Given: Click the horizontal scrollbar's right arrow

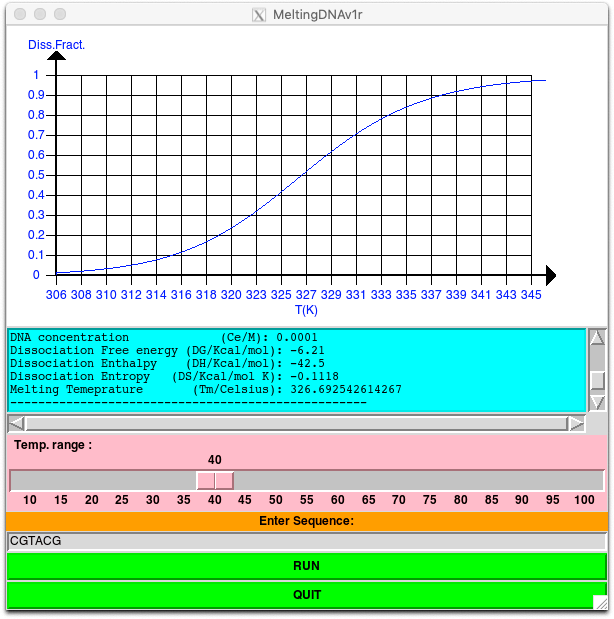Looking at the screenshot, I should 577,423.
